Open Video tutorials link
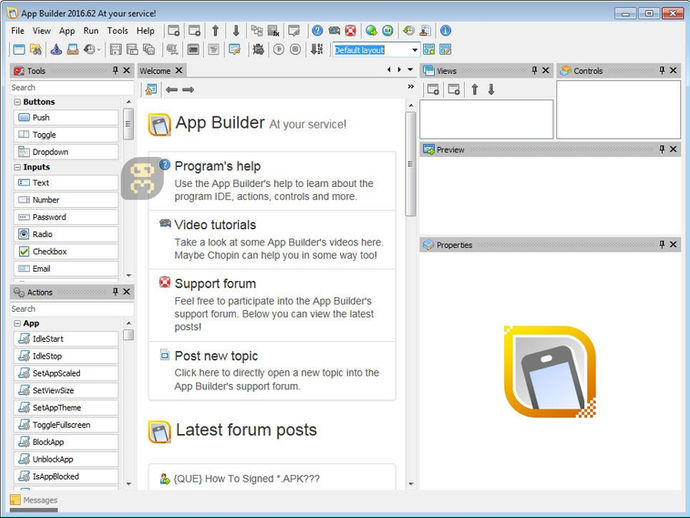This screenshot has width=690, height=518. click(x=215, y=225)
